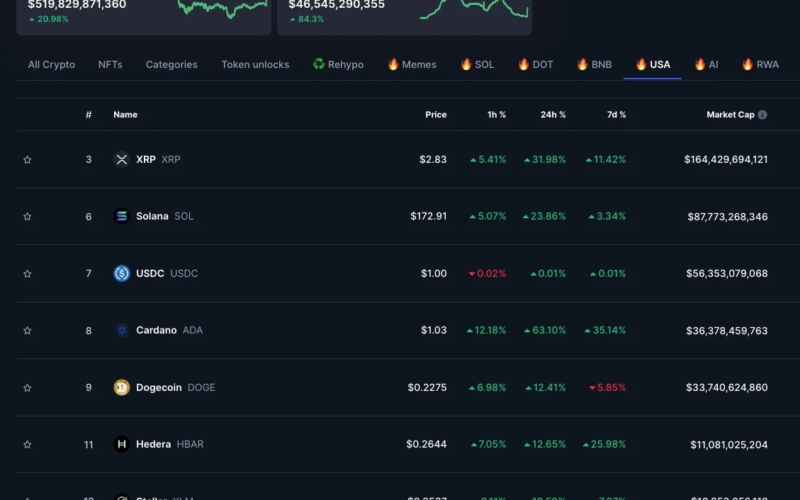Click Market Cap info icon
800x500 pixels.
(x=763, y=115)
